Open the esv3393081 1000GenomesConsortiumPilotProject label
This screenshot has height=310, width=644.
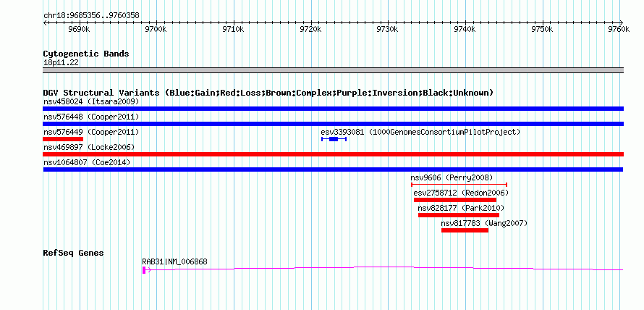coord(420,132)
